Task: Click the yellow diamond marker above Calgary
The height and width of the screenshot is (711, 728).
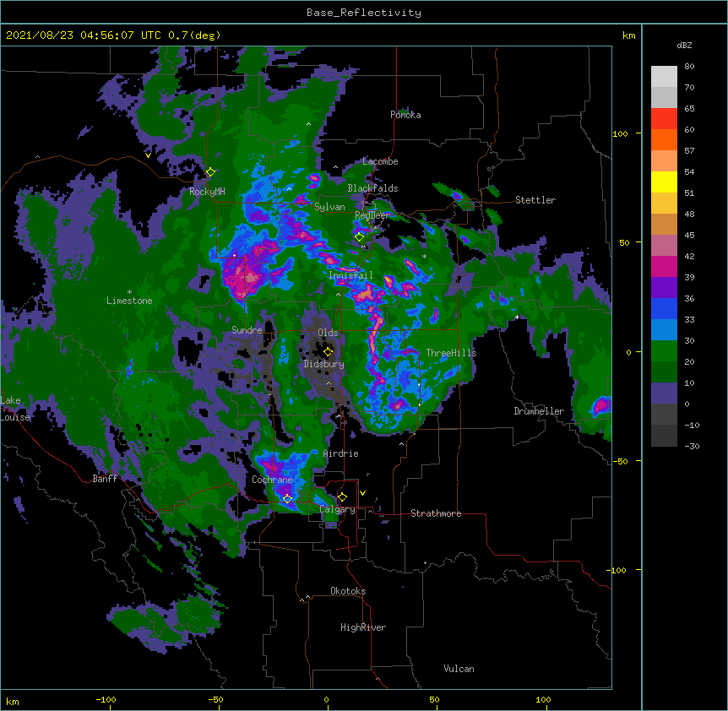Action: pyautogui.click(x=342, y=497)
